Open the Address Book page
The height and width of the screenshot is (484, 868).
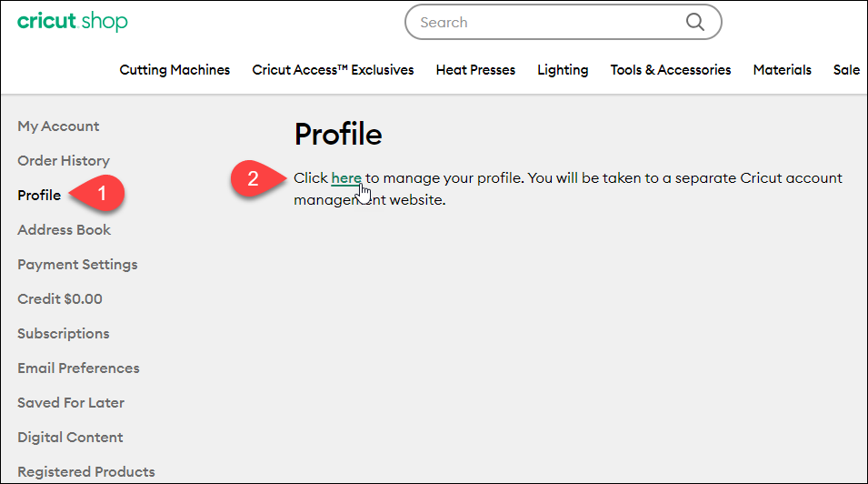tap(64, 230)
